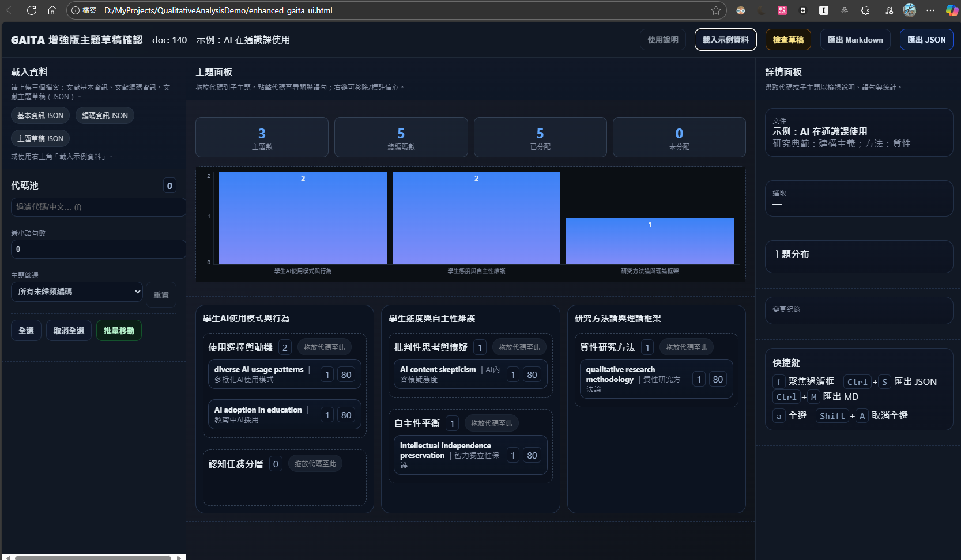
Task: Open the 主題篩選 dropdown 所有未歸類編碼
Action: click(x=77, y=292)
